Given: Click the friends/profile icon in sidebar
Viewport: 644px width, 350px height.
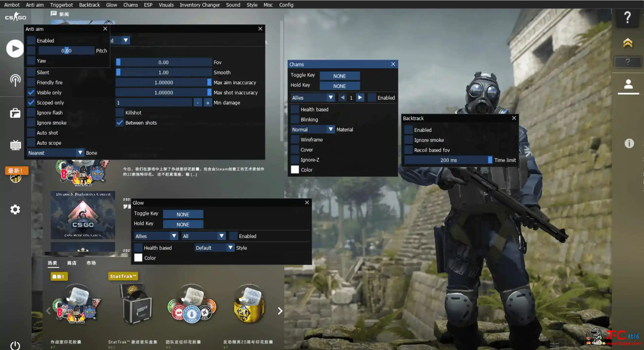Looking at the screenshot, I should tap(628, 84).
